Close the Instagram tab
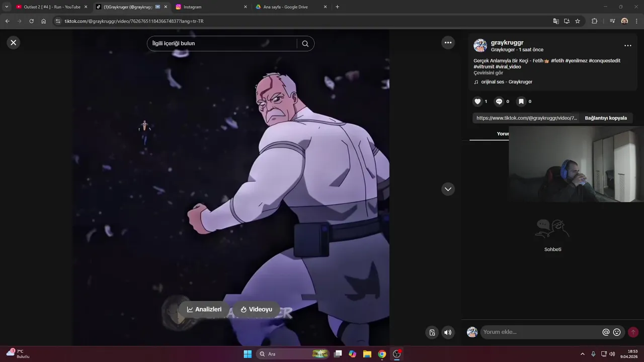The width and height of the screenshot is (644, 362). [x=246, y=7]
